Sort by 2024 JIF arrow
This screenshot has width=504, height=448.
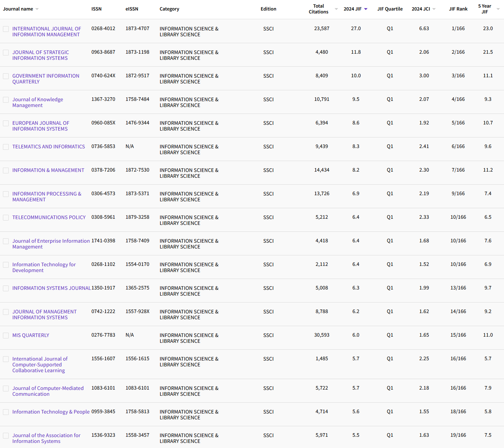(x=366, y=9)
